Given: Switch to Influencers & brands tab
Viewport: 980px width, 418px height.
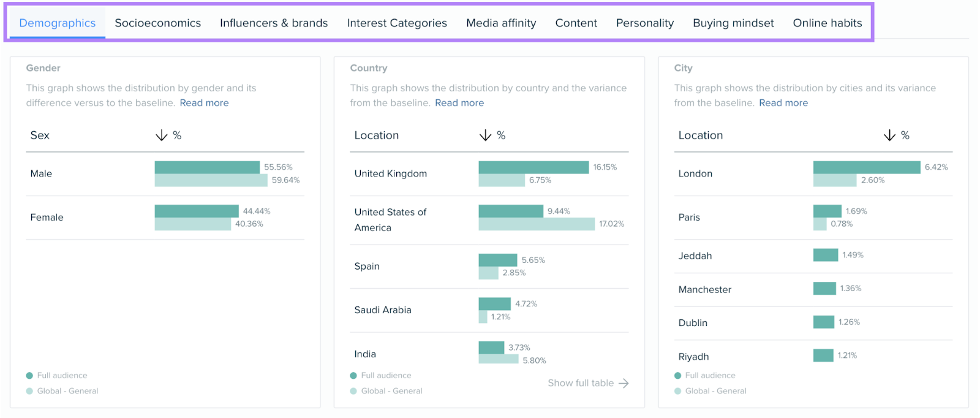Looking at the screenshot, I should [x=274, y=23].
